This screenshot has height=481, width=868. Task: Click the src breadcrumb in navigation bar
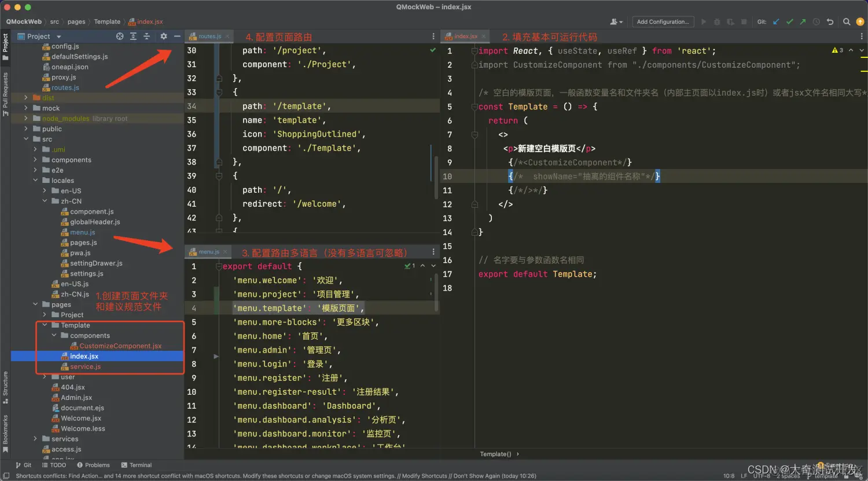[54, 22]
